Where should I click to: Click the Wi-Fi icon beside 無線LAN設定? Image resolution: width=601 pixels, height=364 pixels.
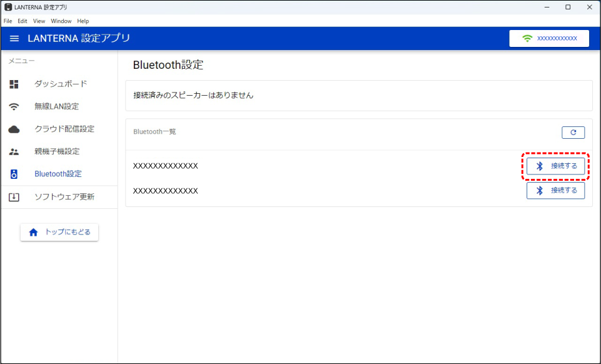tap(14, 106)
